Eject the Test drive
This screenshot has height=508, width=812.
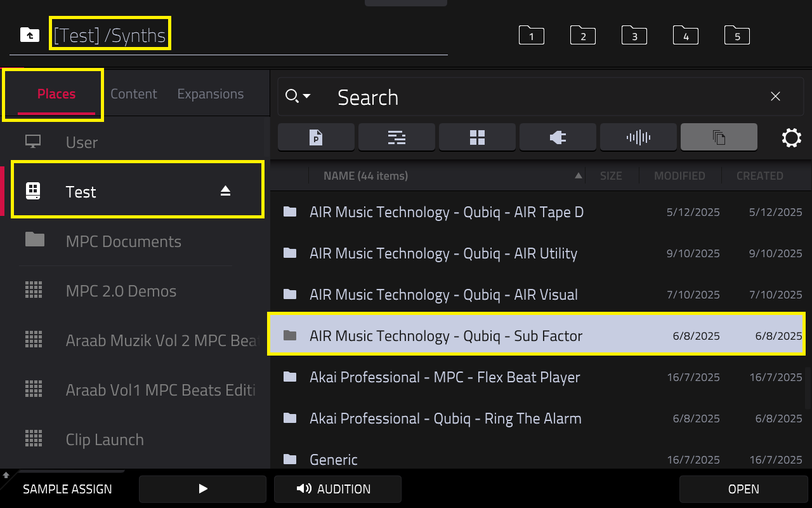point(225,190)
